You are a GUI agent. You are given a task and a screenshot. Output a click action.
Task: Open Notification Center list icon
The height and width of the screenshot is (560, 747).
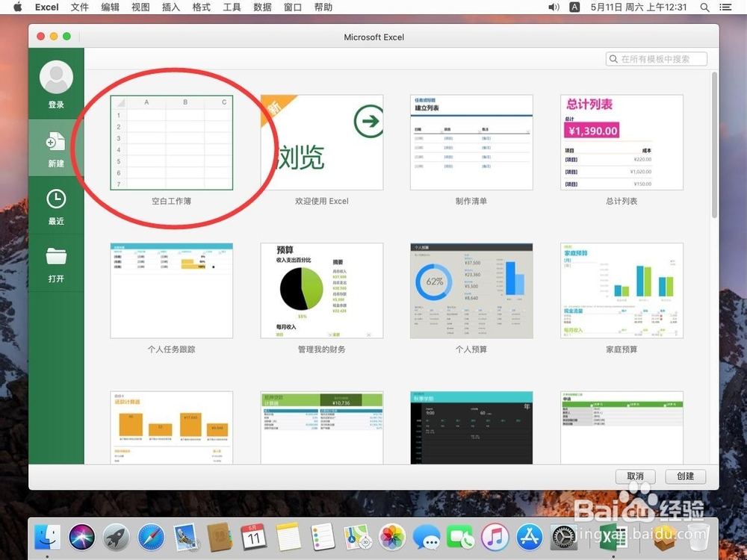point(725,7)
